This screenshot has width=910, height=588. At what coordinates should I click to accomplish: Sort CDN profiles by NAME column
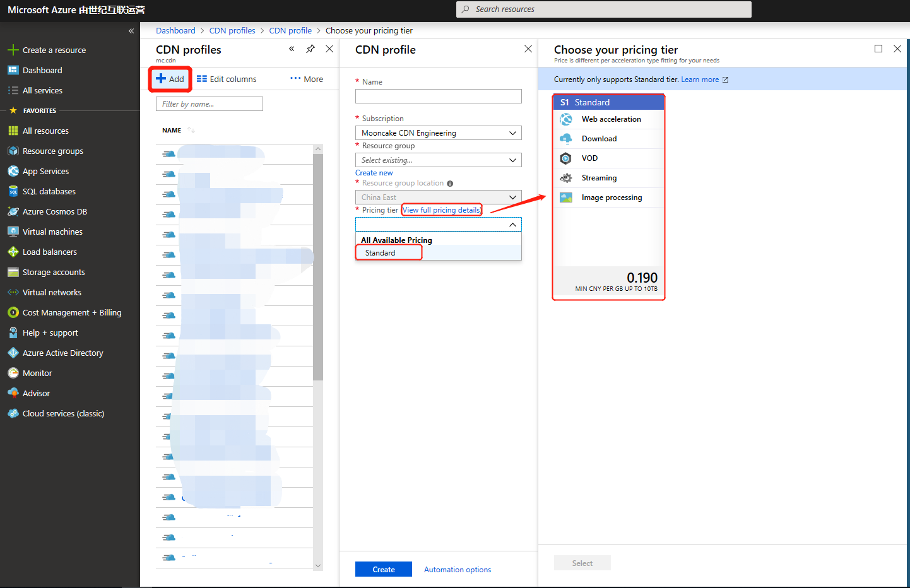coord(172,131)
